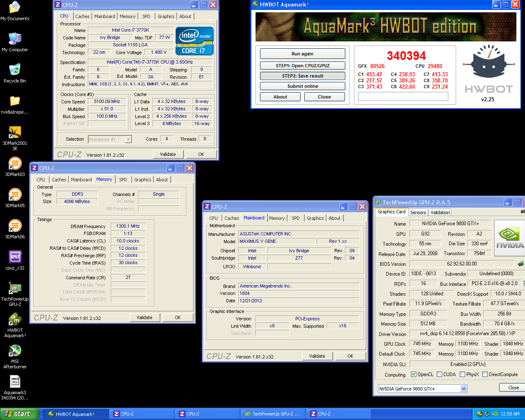Click the CPU-Z Mainboard window title icon
Viewport: 525px width, 420px height.
coord(207,207)
